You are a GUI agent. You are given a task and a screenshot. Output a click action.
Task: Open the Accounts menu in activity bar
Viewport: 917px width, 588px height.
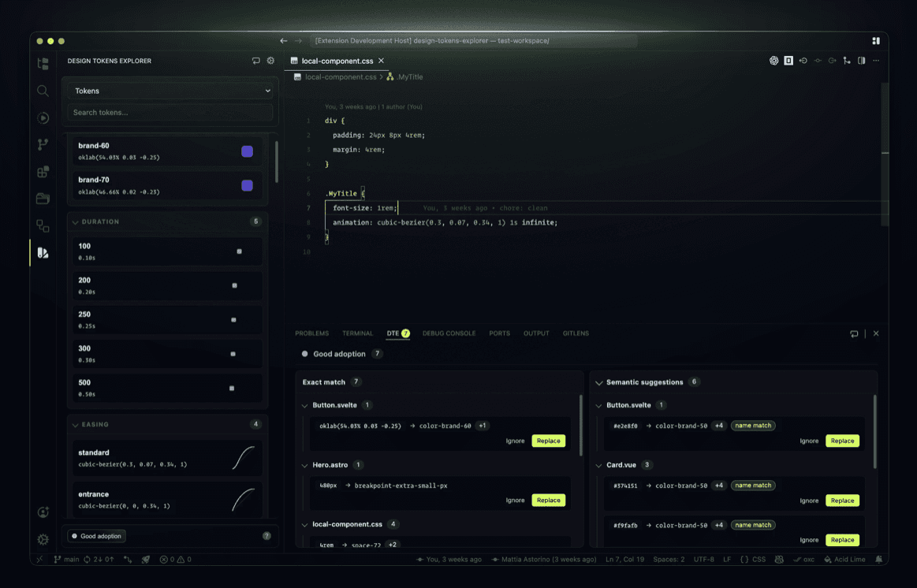(43, 512)
